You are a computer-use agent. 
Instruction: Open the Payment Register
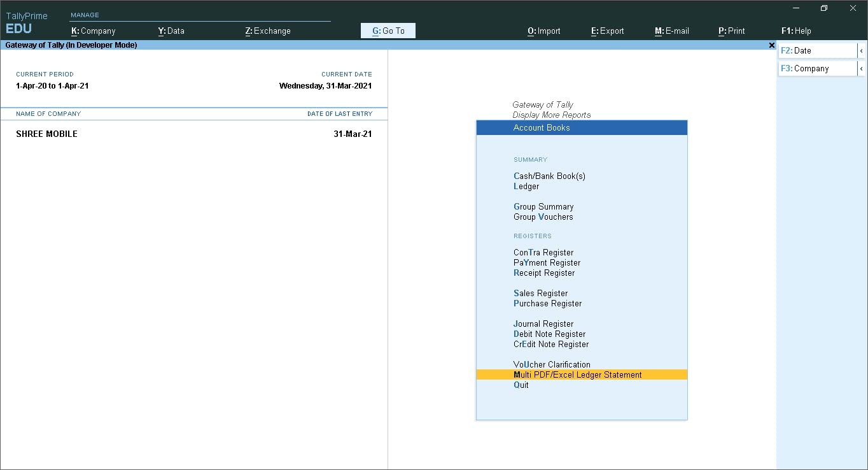coord(547,262)
